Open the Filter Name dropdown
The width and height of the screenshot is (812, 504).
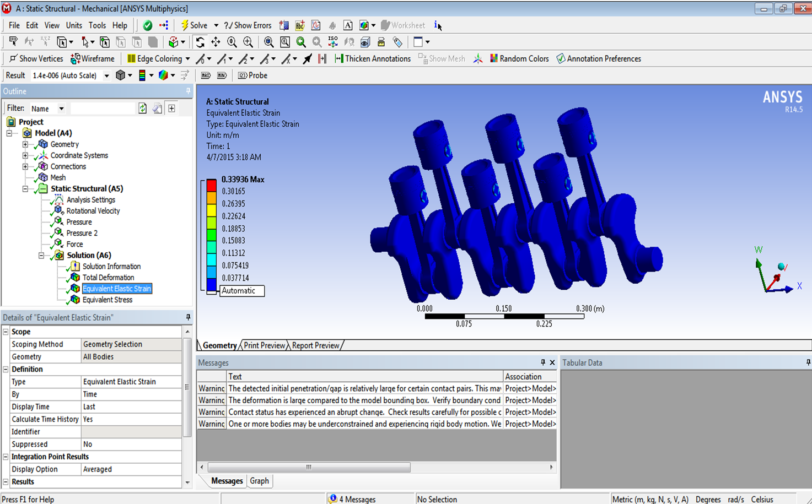click(x=61, y=109)
